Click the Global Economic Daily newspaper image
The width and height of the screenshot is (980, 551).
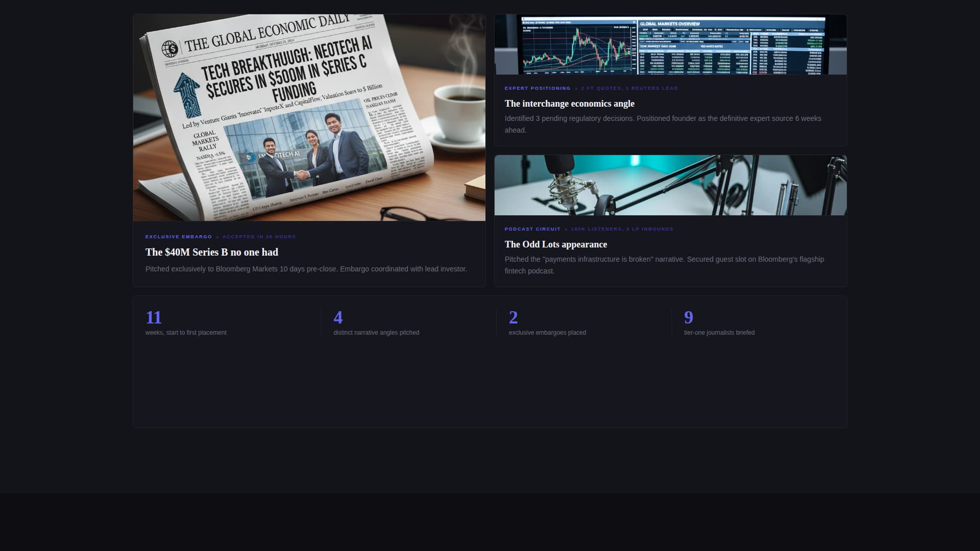(309, 116)
